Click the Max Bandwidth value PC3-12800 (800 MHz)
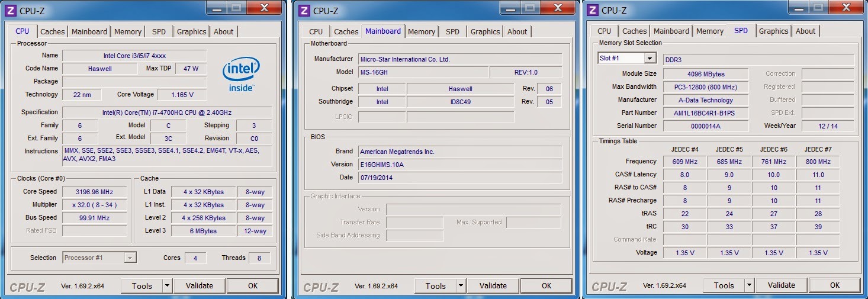 pos(705,87)
